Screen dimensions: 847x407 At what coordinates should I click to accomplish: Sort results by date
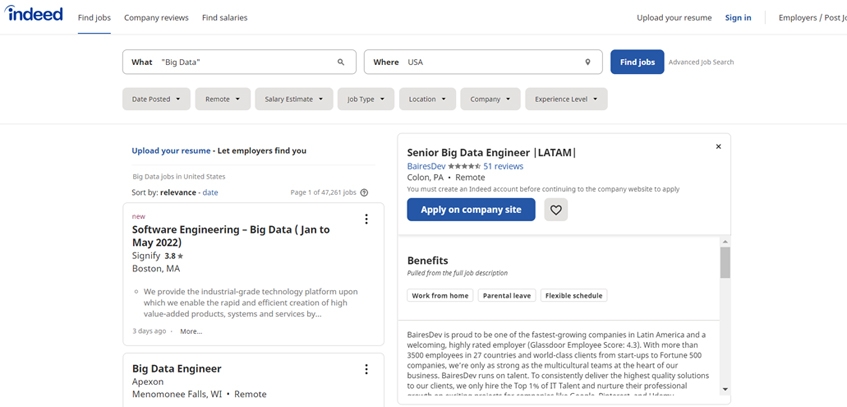tap(211, 192)
